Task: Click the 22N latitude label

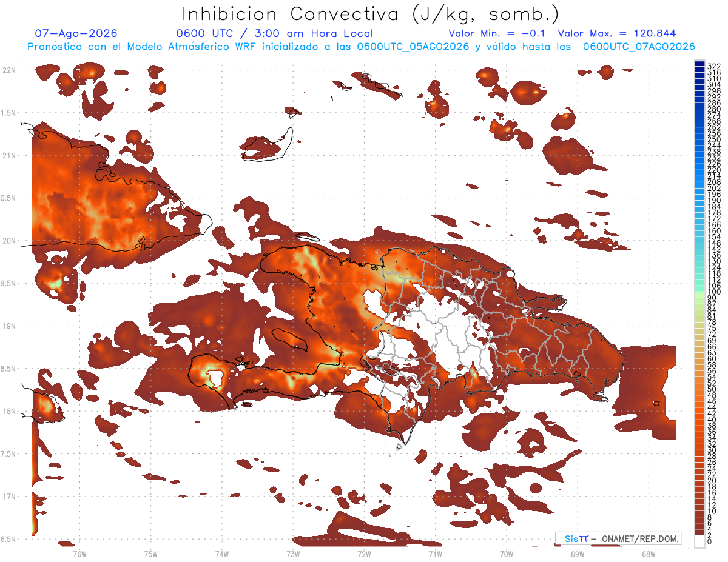Action: [x=9, y=70]
